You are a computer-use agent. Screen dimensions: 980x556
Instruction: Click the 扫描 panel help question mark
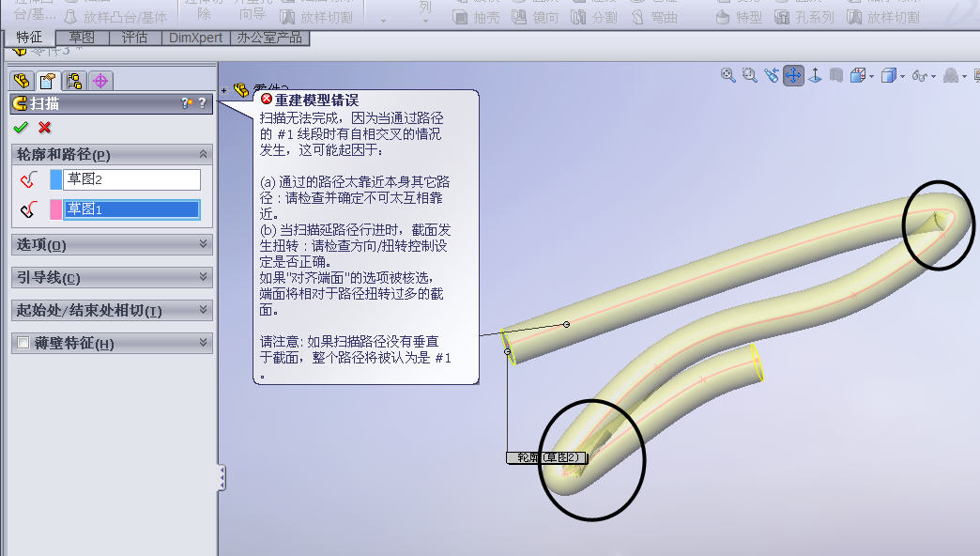point(202,103)
